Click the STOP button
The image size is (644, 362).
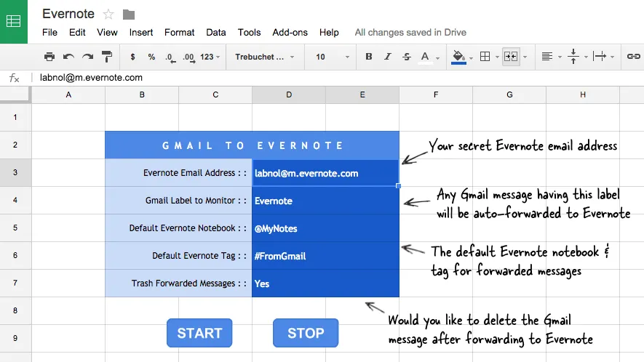pyautogui.click(x=306, y=333)
